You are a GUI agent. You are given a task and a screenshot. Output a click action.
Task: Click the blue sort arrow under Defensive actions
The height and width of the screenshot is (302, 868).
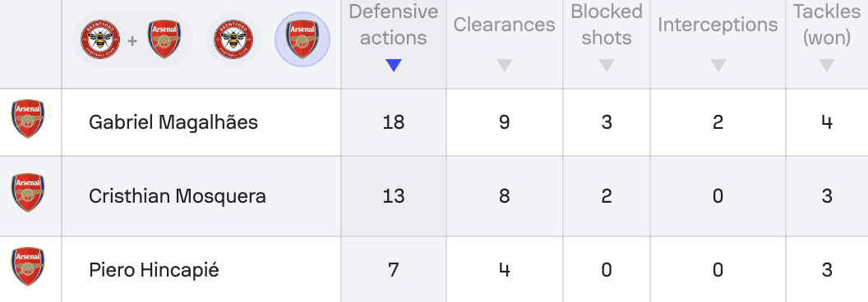394,66
